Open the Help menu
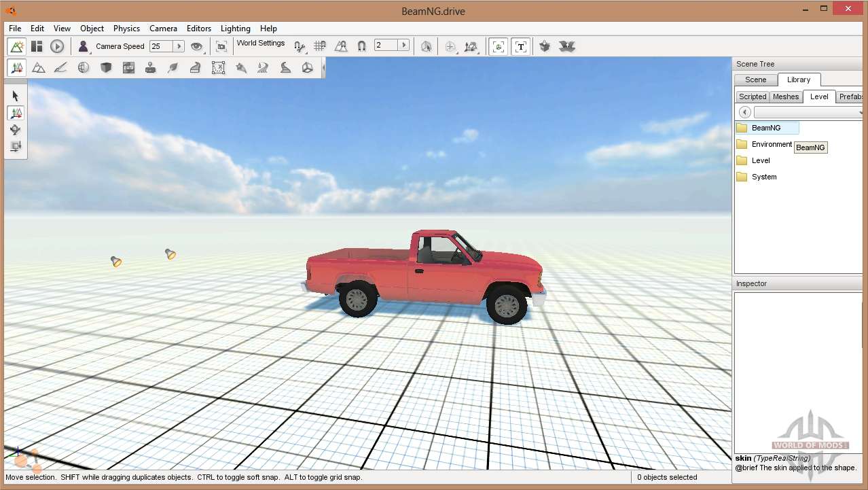868x490 pixels. click(x=268, y=29)
